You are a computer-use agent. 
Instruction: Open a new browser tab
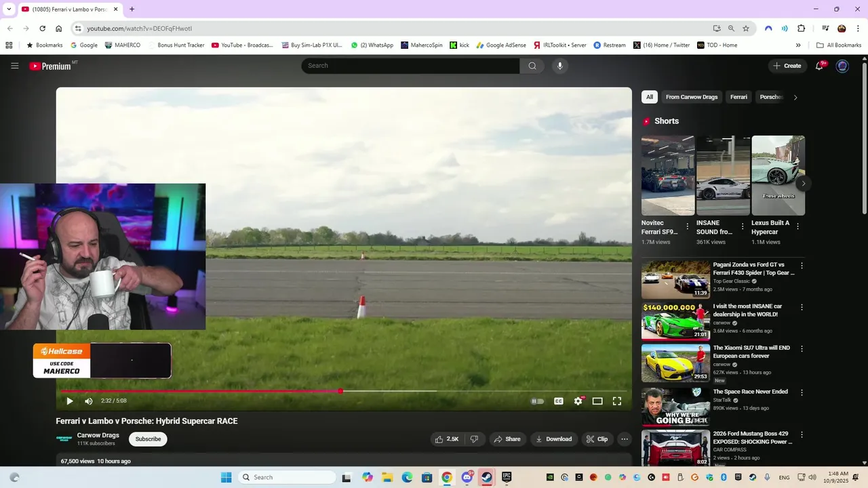pyautogui.click(x=132, y=9)
